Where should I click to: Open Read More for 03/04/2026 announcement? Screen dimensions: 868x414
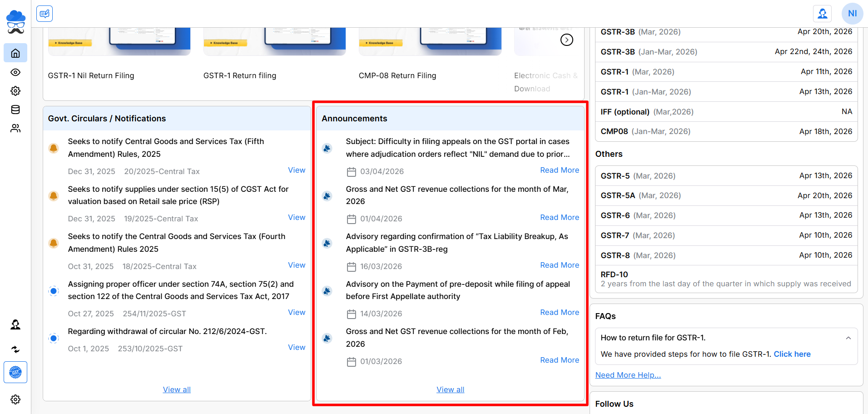pyautogui.click(x=559, y=170)
